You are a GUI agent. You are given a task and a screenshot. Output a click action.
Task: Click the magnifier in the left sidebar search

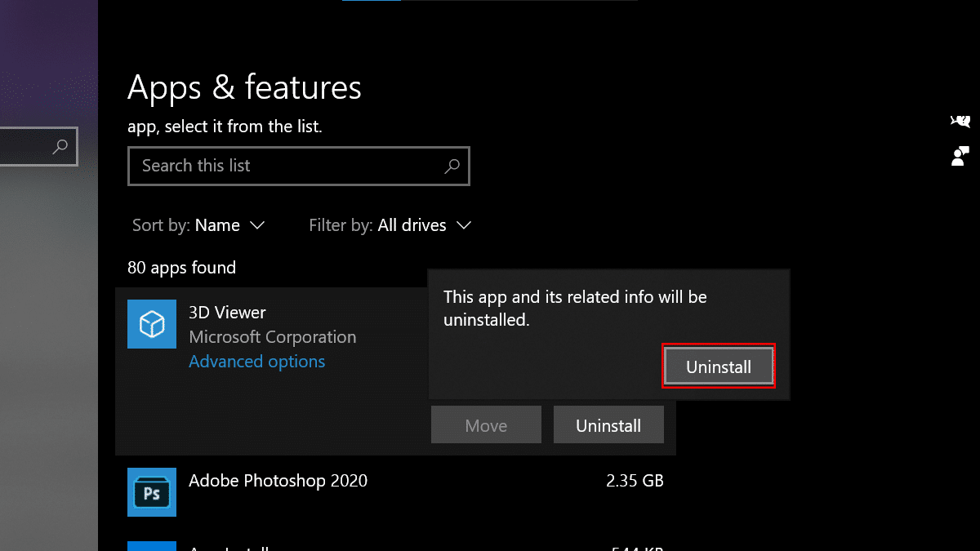[60, 147]
